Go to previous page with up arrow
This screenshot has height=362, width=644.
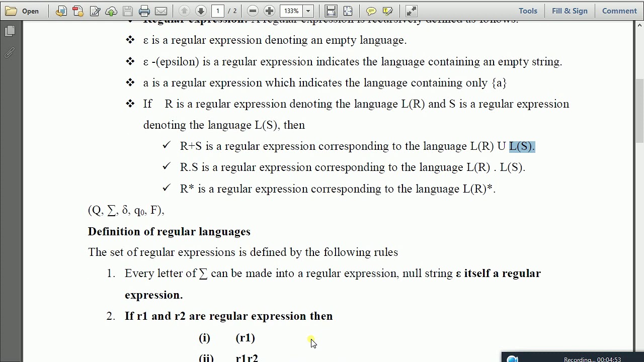pos(184,11)
